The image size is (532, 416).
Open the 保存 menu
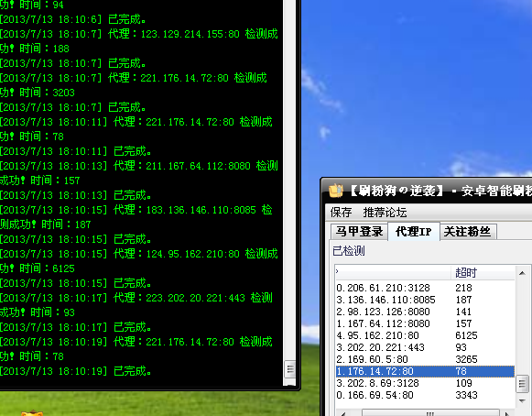[x=341, y=213]
